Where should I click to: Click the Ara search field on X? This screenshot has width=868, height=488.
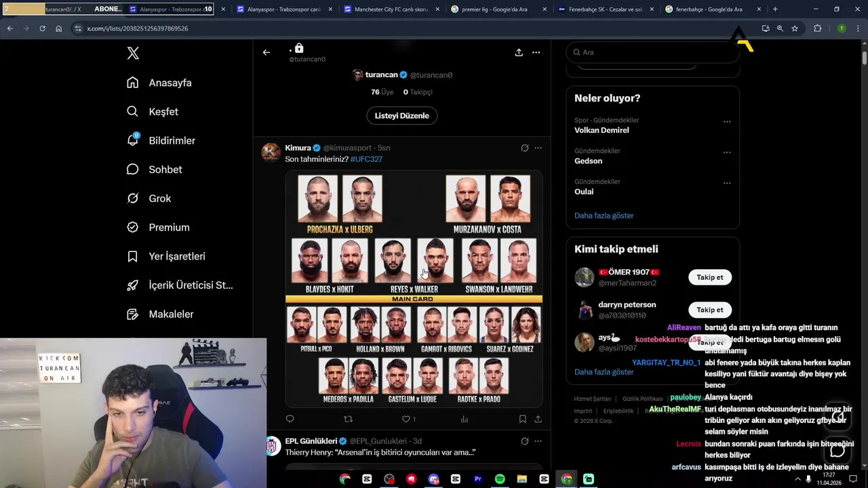[652, 52]
